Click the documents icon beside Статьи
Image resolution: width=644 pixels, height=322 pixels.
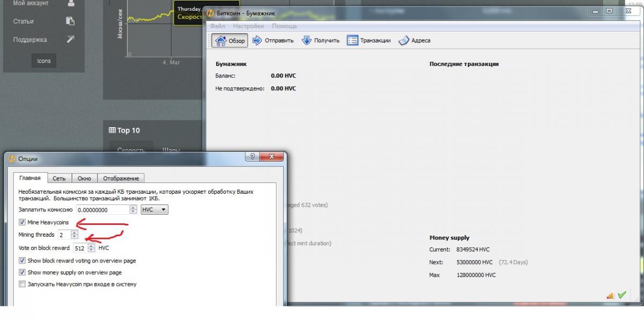pos(70,21)
